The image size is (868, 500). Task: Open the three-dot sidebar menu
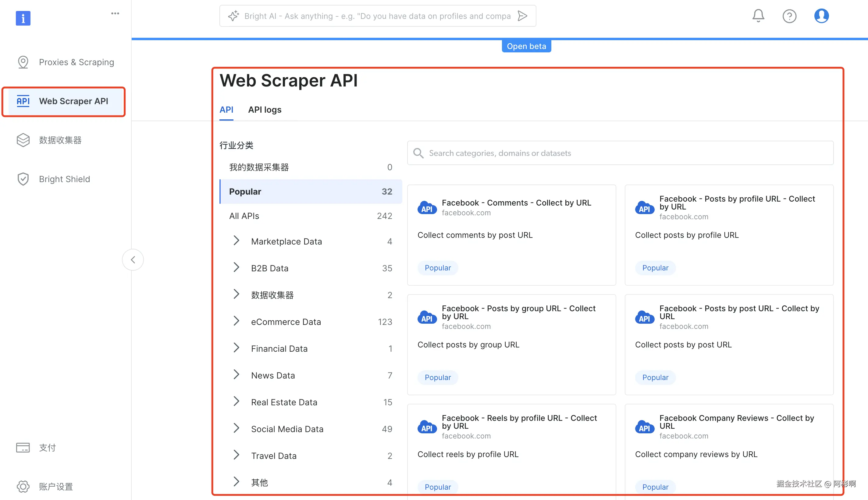coord(115,13)
